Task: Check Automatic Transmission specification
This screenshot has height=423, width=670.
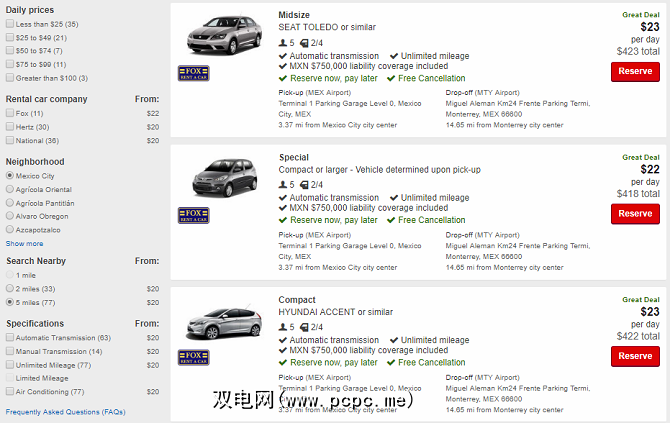Action: pyautogui.click(x=10, y=338)
